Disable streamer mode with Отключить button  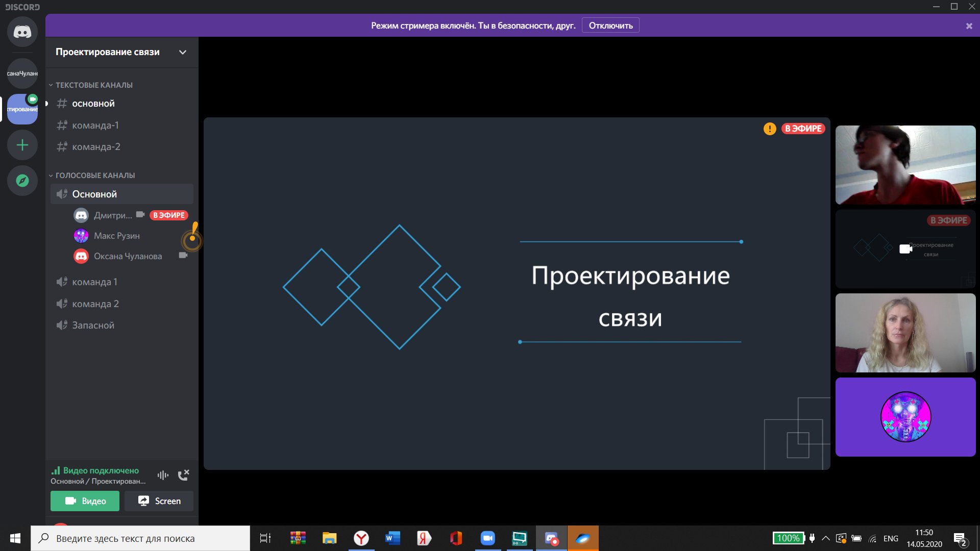tap(610, 26)
